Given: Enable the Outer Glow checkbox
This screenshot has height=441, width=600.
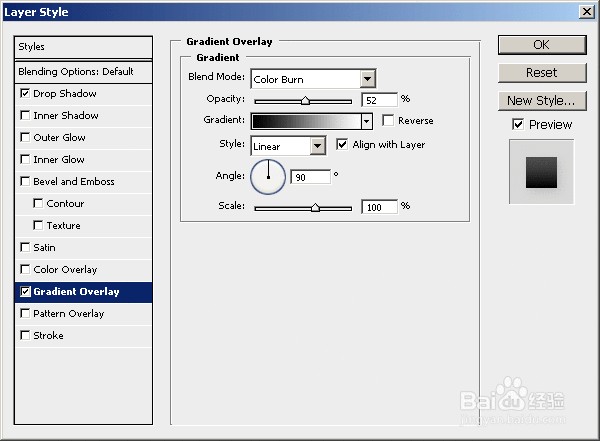Looking at the screenshot, I should point(25,137).
